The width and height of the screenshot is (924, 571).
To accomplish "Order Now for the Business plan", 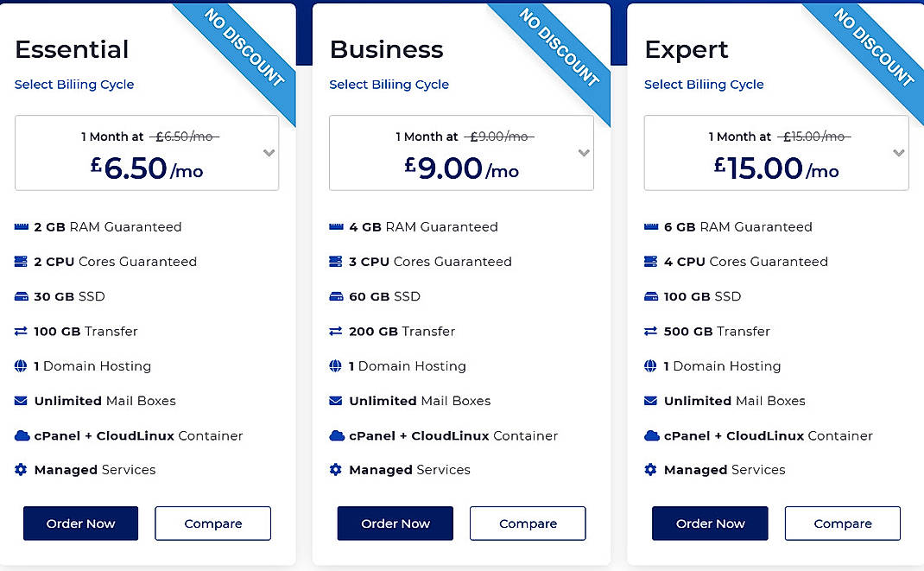I will [395, 523].
